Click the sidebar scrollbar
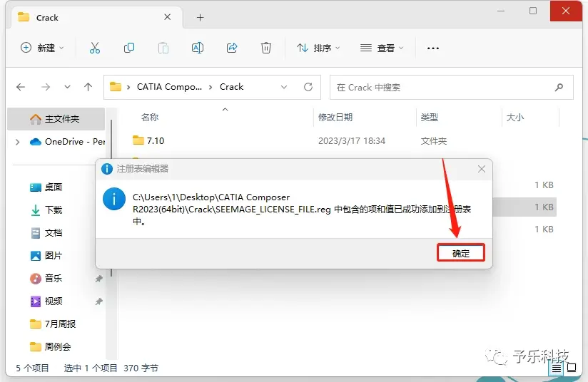 (x=111, y=199)
